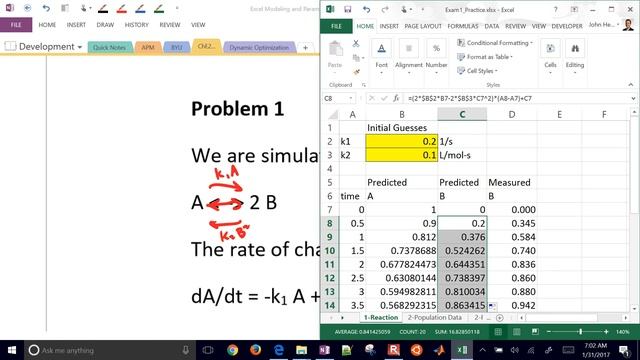The width and height of the screenshot is (640, 360).
Task: Click the new sheet plus button
Action: click(500, 318)
